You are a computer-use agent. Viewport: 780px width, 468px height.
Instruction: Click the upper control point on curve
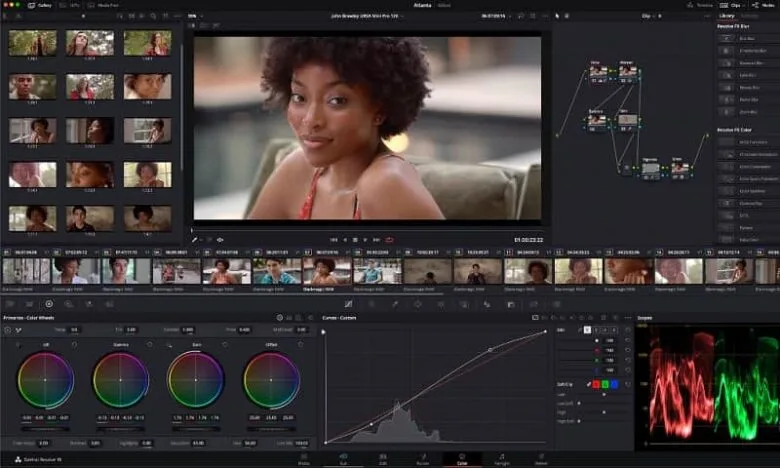tap(490, 350)
